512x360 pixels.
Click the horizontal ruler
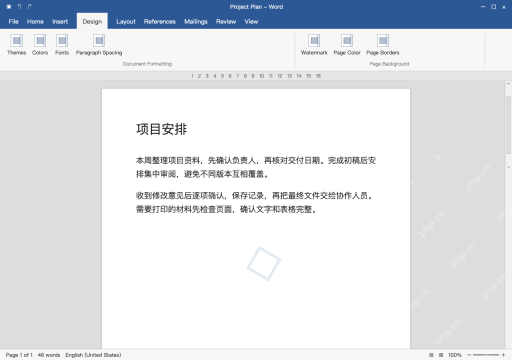point(256,76)
